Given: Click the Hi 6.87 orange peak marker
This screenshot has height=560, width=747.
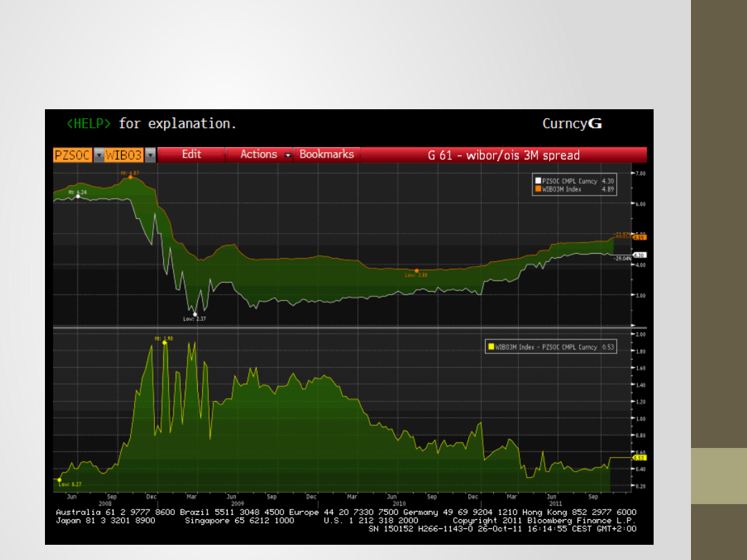Looking at the screenshot, I should pyautogui.click(x=130, y=177).
